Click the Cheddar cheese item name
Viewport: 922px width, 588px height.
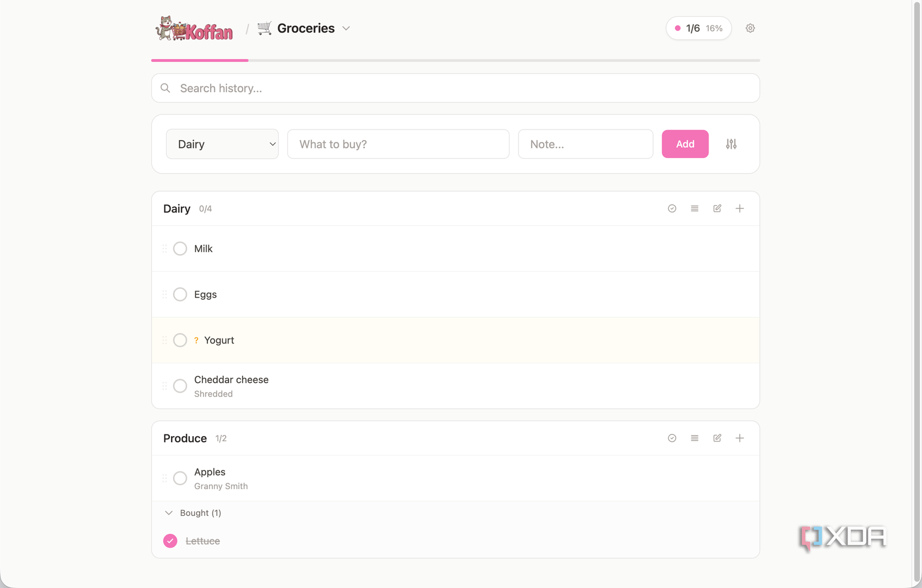tap(231, 380)
